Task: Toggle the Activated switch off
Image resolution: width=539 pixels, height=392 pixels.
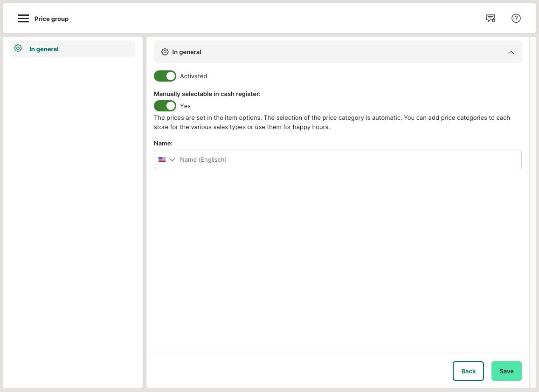Action: pyautogui.click(x=165, y=76)
